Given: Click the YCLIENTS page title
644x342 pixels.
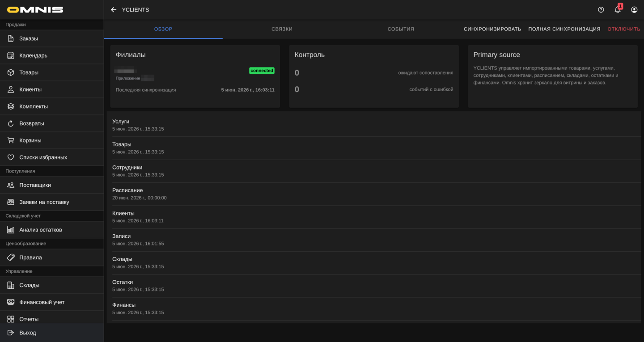Looking at the screenshot, I should (136, 10).
